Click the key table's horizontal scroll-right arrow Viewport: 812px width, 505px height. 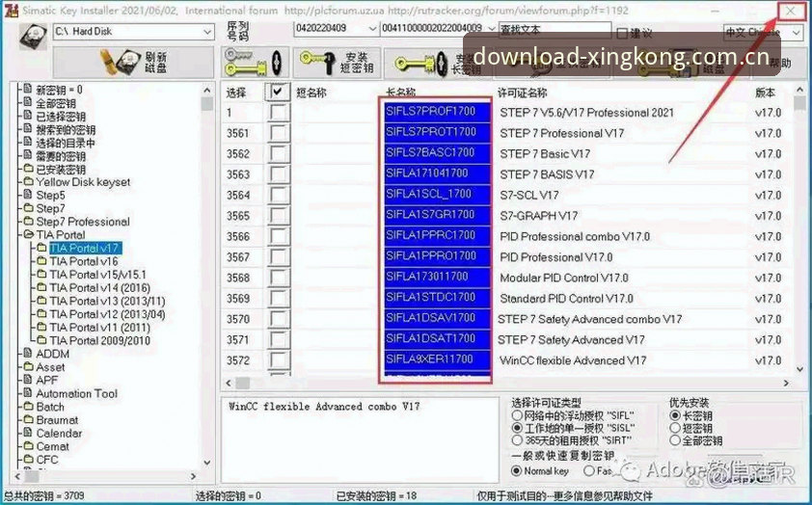786,383
